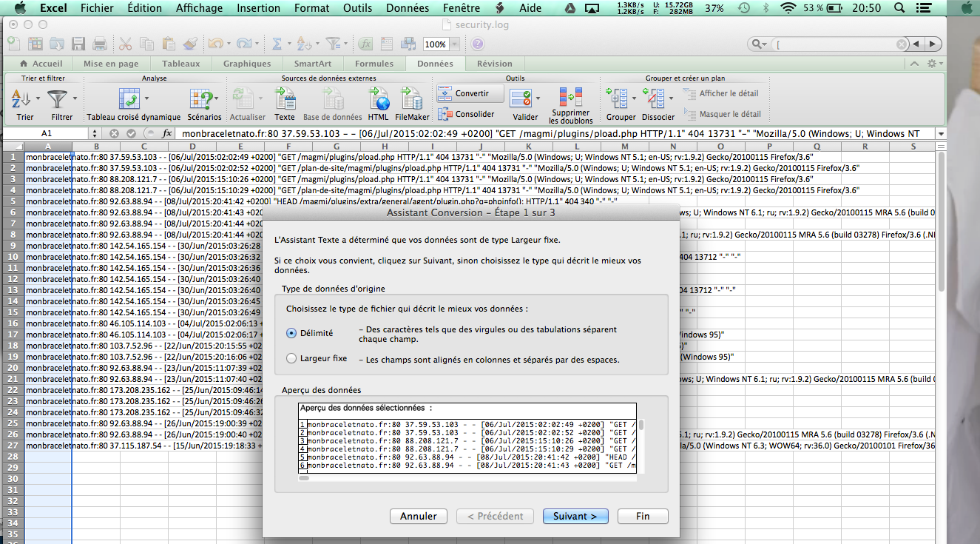Viewport: 980px width, 544px height.
Task: Open the Scénarios what-if icon
Action: point(200,98)
